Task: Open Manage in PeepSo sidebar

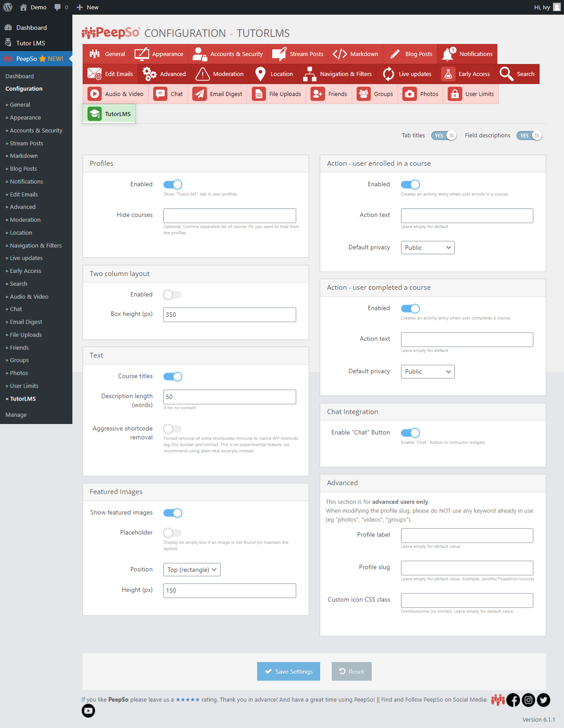Action: click(16, 415)
